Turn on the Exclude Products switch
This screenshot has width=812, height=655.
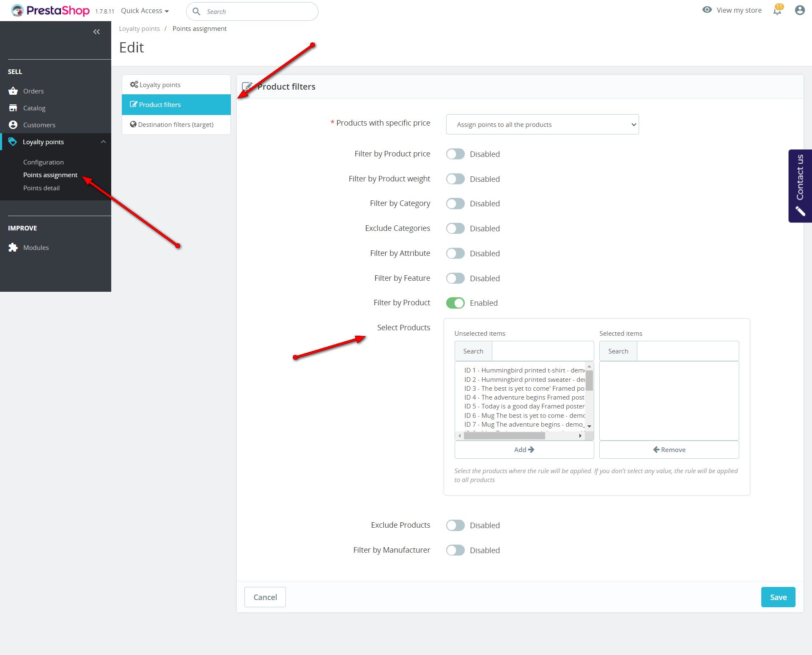coord(455,525)
